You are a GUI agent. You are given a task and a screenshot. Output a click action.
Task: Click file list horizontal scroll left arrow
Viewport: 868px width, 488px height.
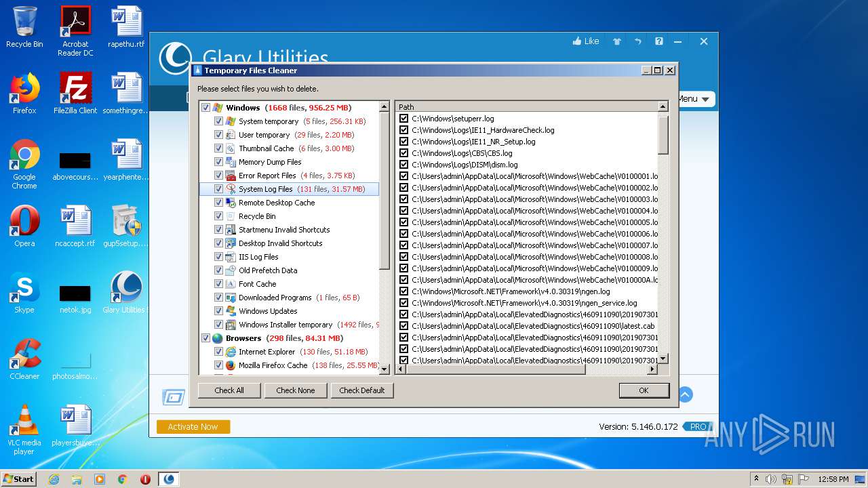pyautogui.click(x=401, y=369)
